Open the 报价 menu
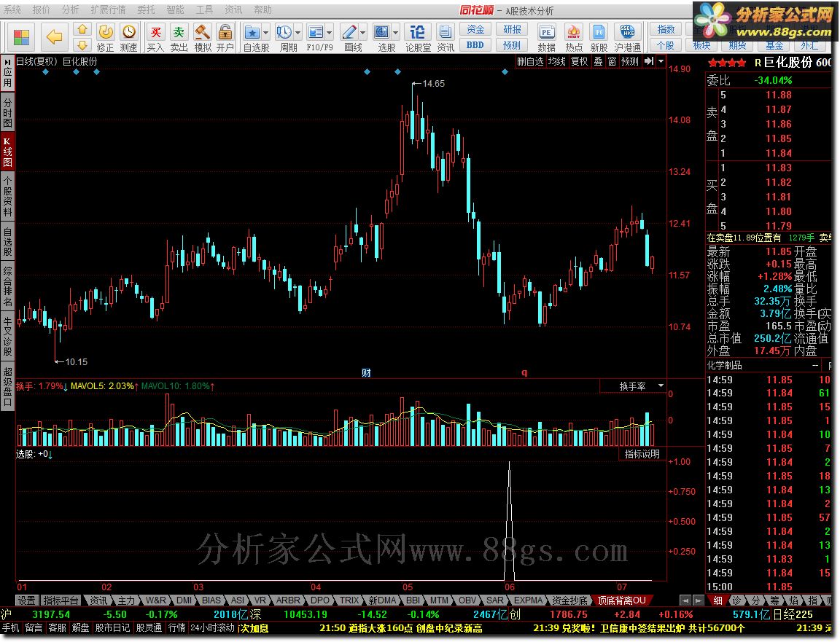The width and height of the screenshot is (840, 642). pos(41,9)
